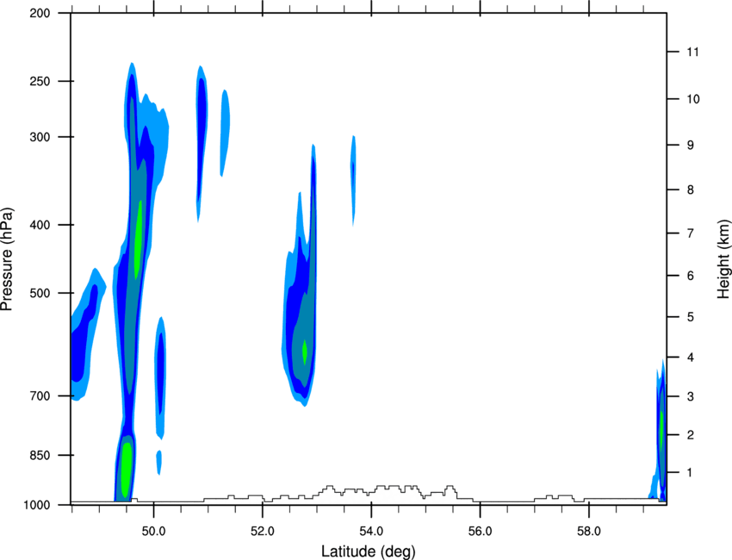Screen dimensions: 732x560
Task: Click the "Height (km)" axis title
Action: point(723,258)
